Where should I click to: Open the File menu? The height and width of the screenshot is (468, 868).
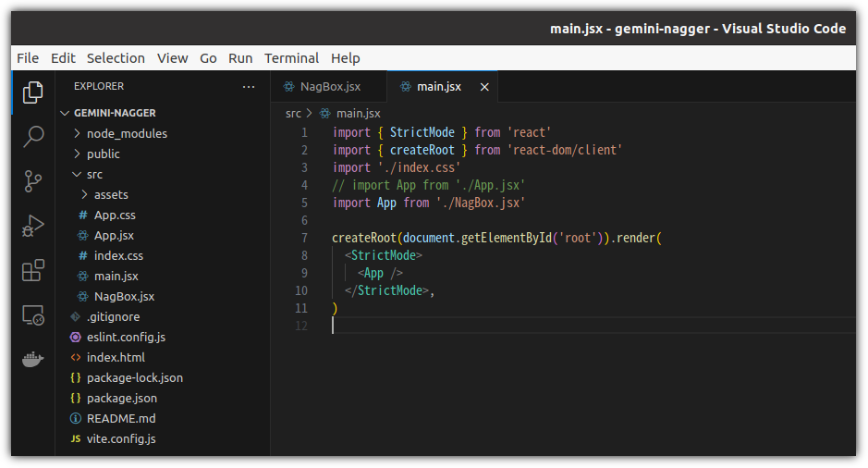tap(28, 58)
